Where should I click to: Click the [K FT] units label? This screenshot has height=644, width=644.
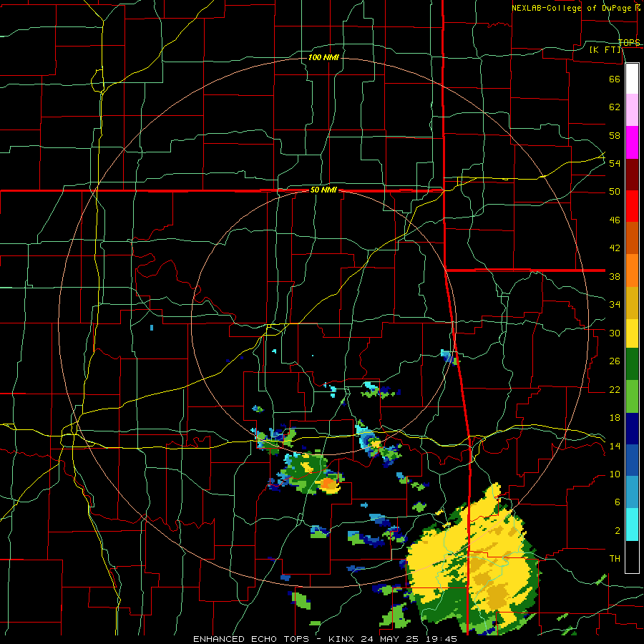tap(605, 49)
